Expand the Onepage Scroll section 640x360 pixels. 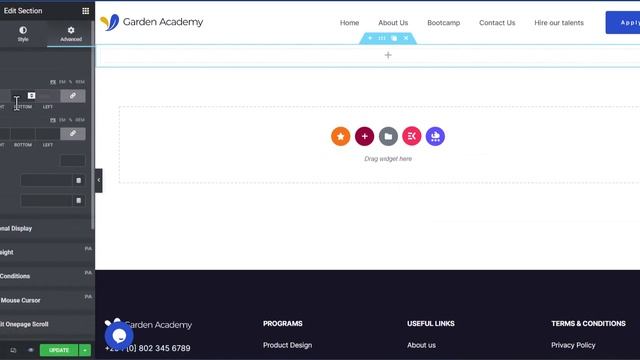click(47, 324)
